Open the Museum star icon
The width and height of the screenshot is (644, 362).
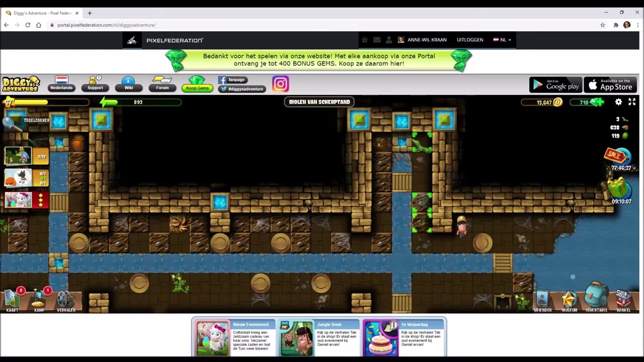pyautogui.click(x=569, y=301)
